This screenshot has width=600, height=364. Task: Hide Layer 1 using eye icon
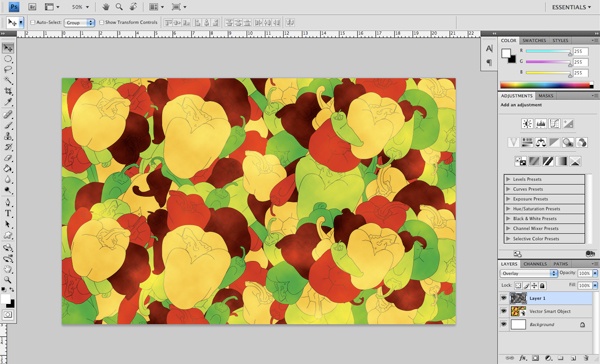click(504, 298)
